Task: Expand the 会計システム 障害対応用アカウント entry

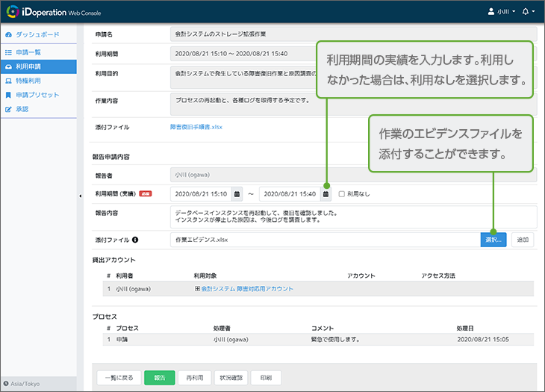Action: click(197, 288)
